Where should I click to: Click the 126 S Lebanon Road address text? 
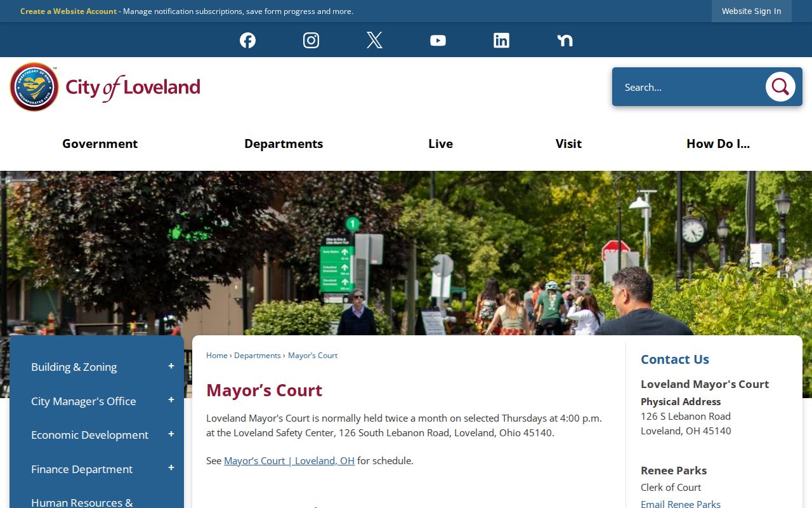(x=686, y=417)
